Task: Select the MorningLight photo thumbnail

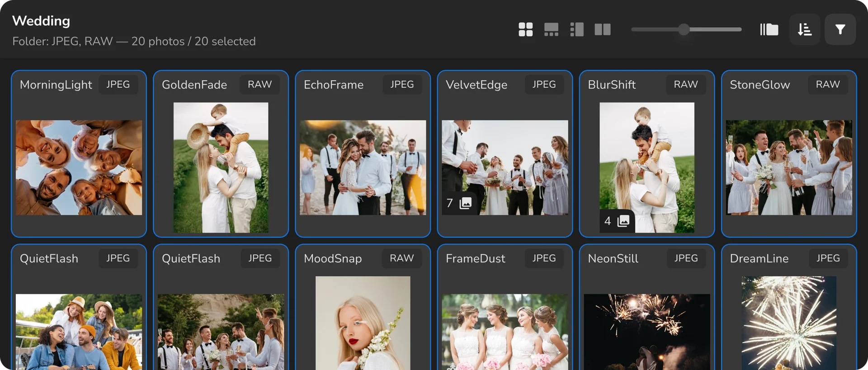Action: (79, 167)
